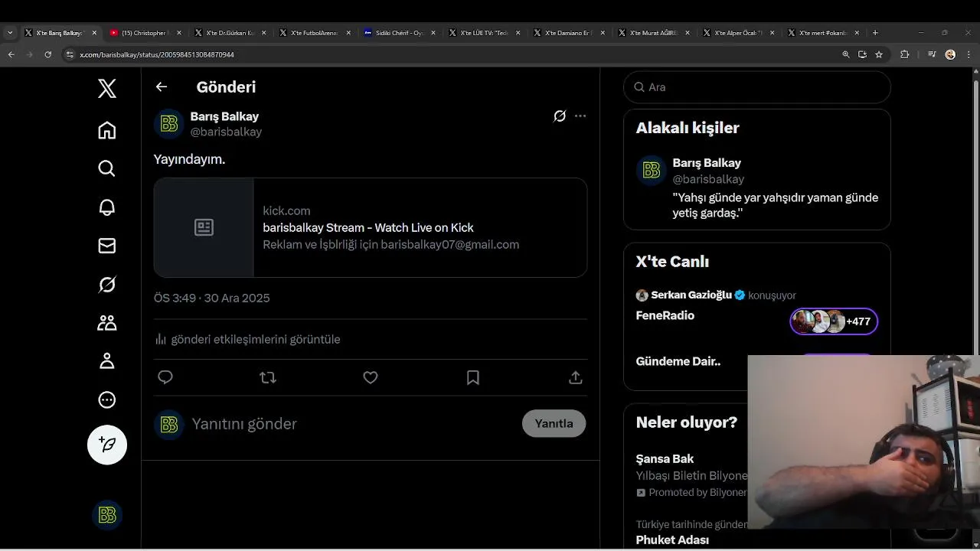Switch to (15) Christopher YouTube tab
The image size is (980, 551).
pos(143,33)
